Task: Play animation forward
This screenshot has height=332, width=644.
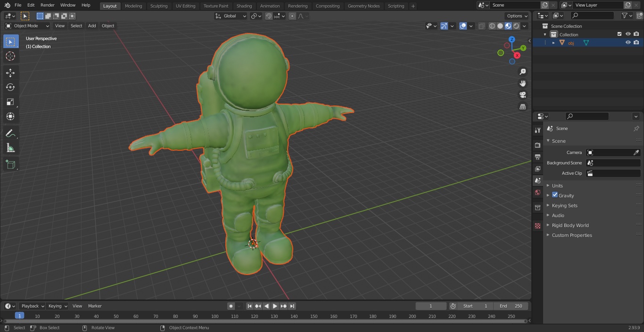Action: point(275,306)
